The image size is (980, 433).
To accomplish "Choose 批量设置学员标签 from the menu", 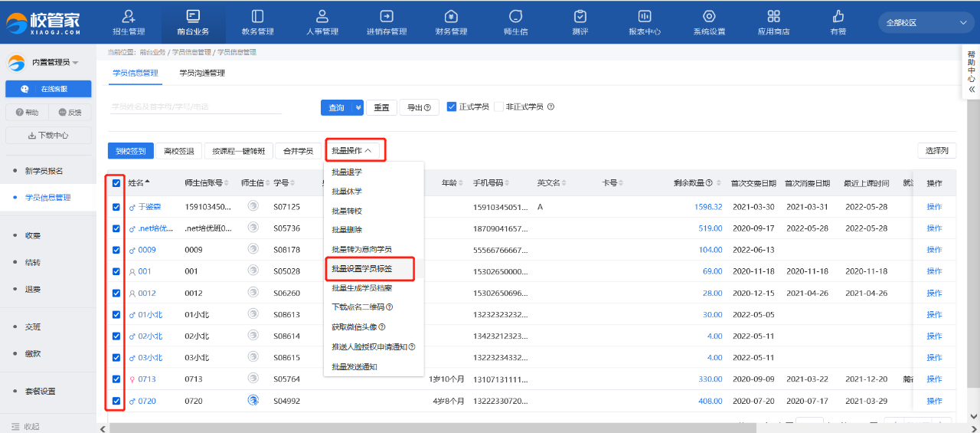I will (x=361, y=269).
